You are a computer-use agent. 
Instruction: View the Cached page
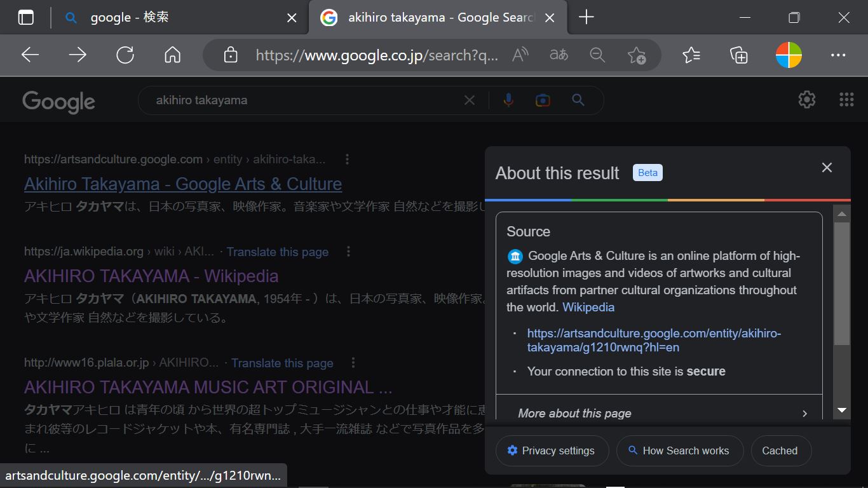coord(781,451)
